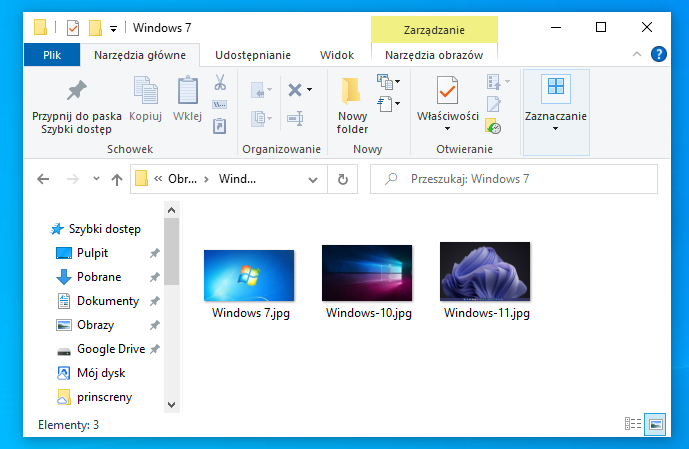Click navigation pane scrollbar down arrow
Screen dimensions: 689x449
171,405
